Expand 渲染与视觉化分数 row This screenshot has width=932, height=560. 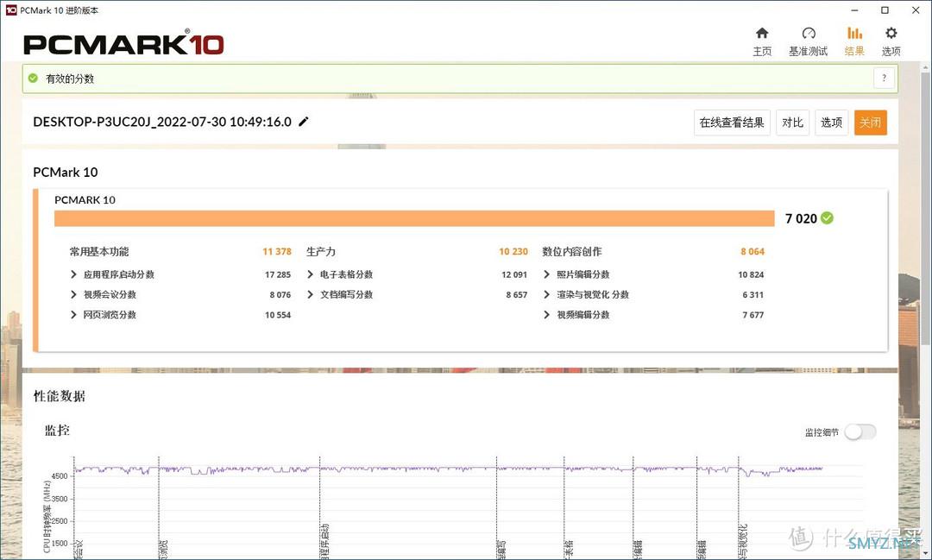point(546,295)
